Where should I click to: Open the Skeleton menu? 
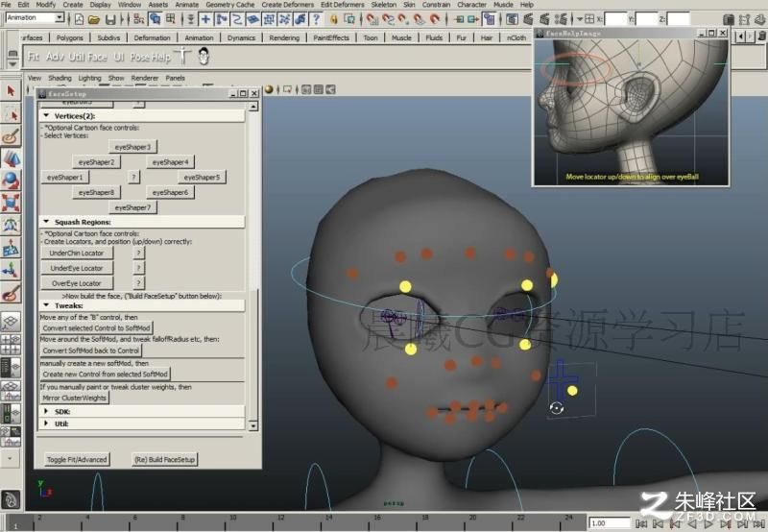383,5
